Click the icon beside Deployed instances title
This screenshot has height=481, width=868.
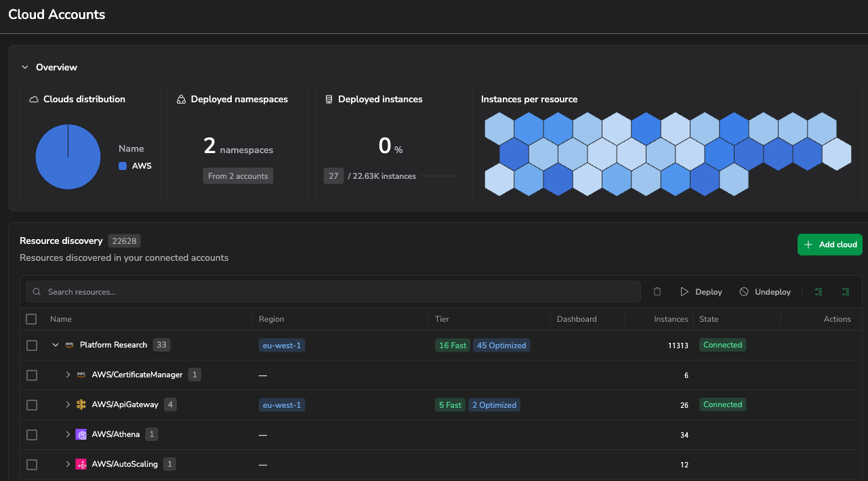[329, 100]
